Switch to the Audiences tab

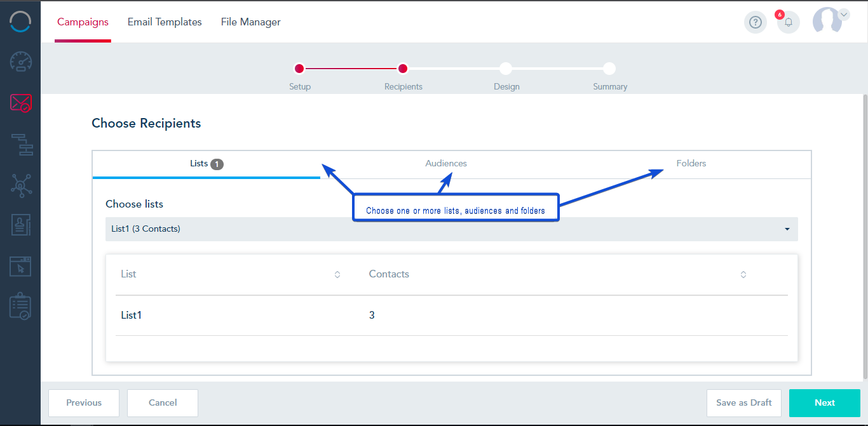pyautogui.click(x=446, y=163)
